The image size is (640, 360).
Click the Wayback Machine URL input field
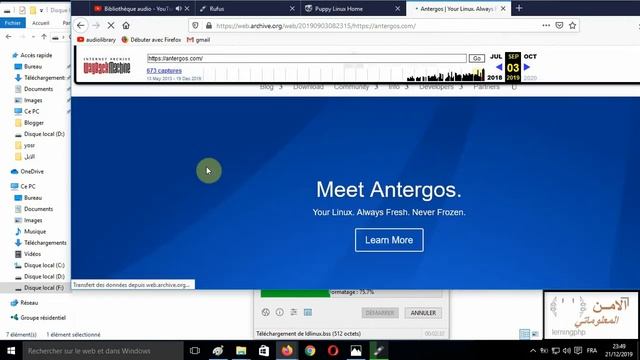point(307,58)
